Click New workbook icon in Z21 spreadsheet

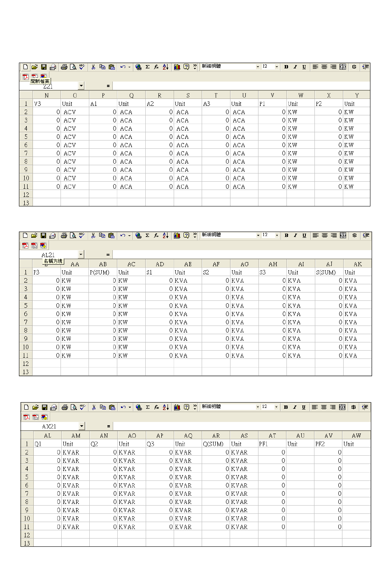pos(26,67)
